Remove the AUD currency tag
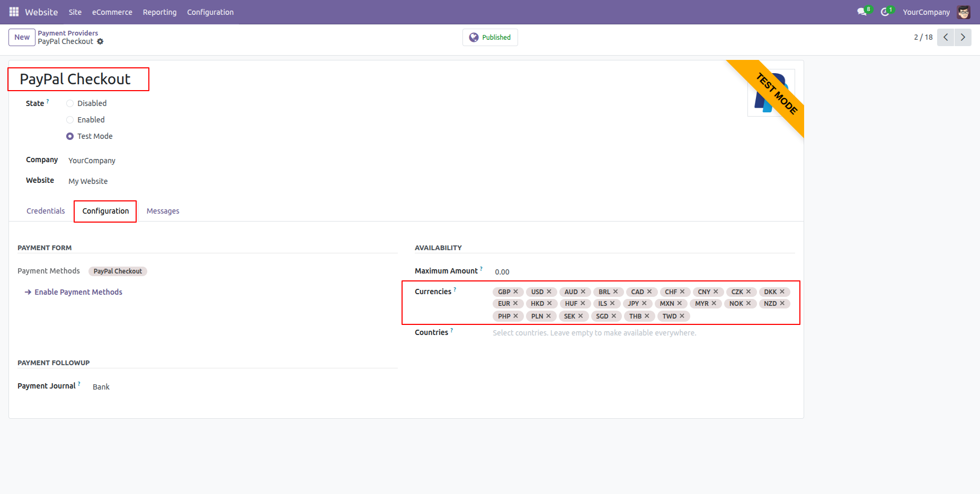This screenshot has height=494, width=980. pos(583,292)
